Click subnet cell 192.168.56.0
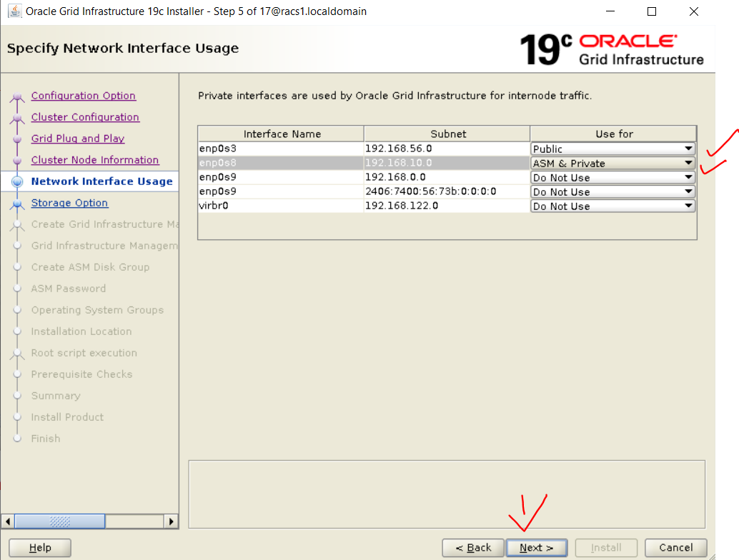Screen dimensions: 739x560 tap(447, 149)
